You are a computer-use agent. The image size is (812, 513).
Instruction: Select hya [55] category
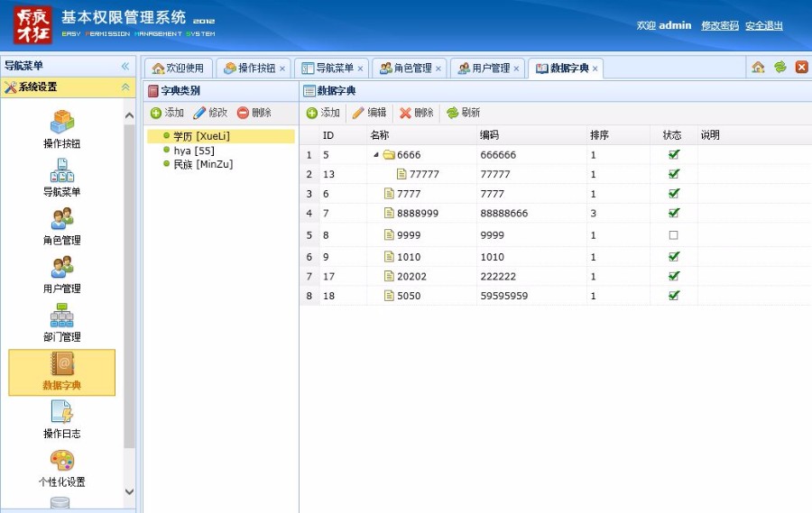194,151
